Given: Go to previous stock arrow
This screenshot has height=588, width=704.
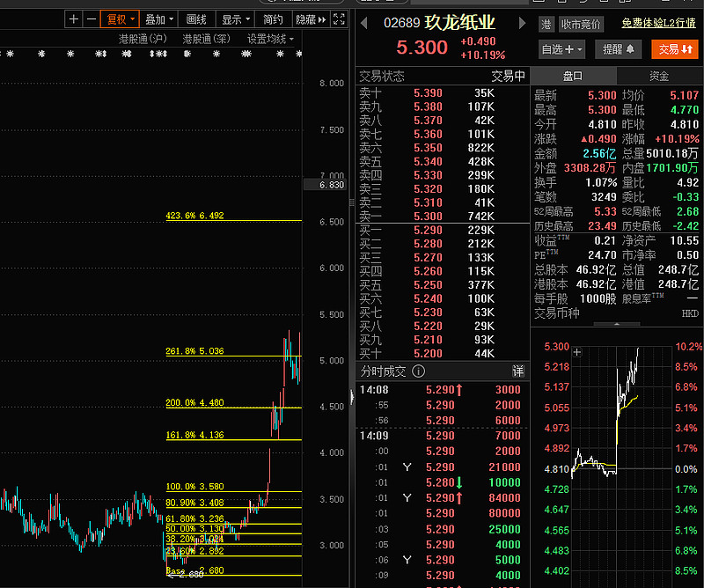Looking at the screenshot, I should coord(364,23).
